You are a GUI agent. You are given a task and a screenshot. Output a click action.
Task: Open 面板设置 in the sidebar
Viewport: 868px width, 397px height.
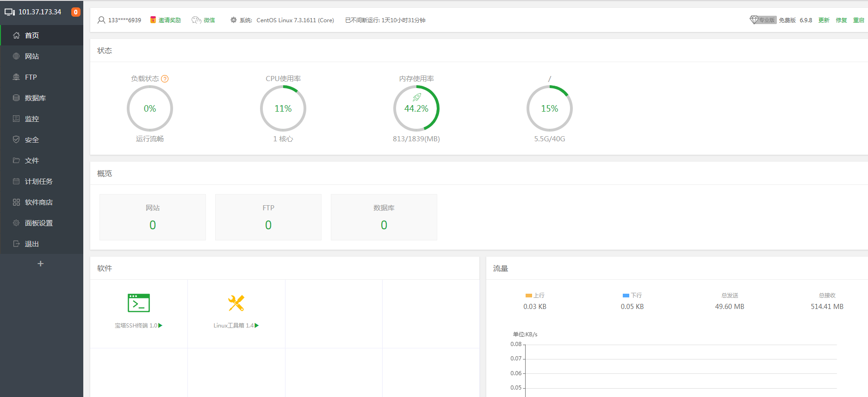click(x=38, y=223)
